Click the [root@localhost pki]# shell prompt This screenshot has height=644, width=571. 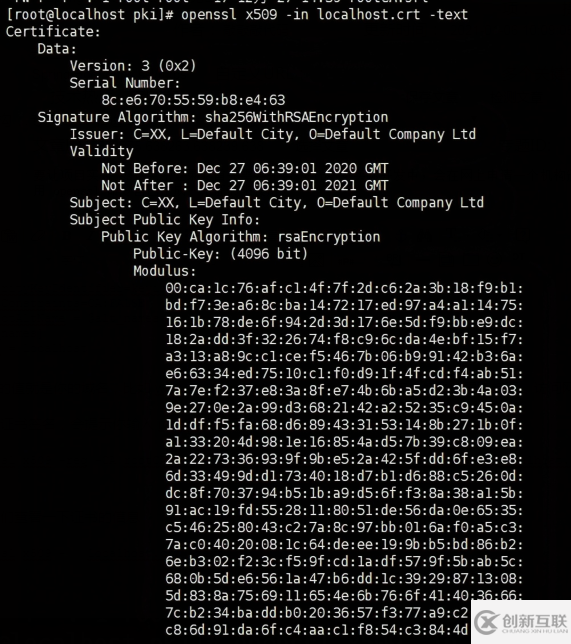(x=90, y=15)
